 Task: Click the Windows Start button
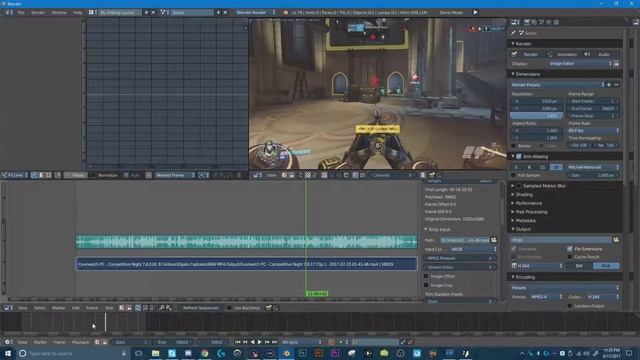pyautogui.click(x=8, y=353)
